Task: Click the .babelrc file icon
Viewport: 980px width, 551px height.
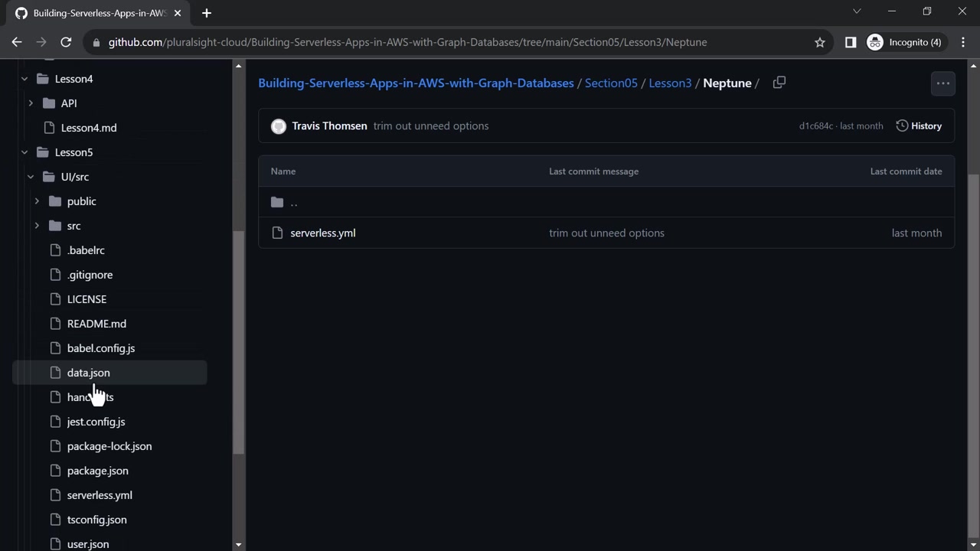Action: click(54, 250)
